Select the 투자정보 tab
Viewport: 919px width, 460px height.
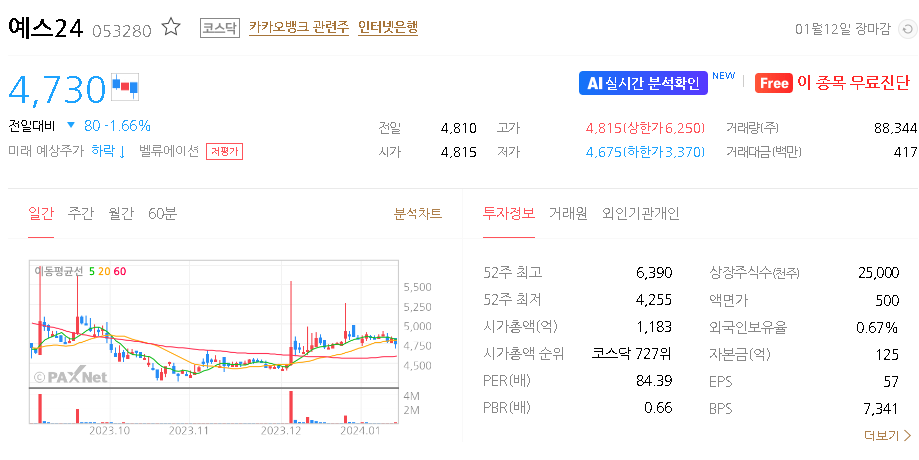click(x=509, y=213)
